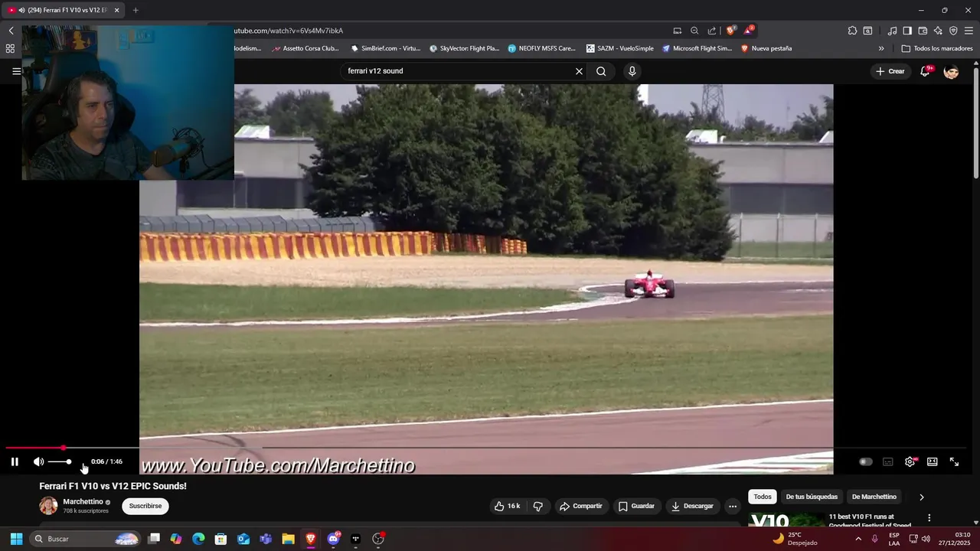980x551 pixels.
Task: Click the Compartir button
Action: pyautogui.click(x=580, y=506)
